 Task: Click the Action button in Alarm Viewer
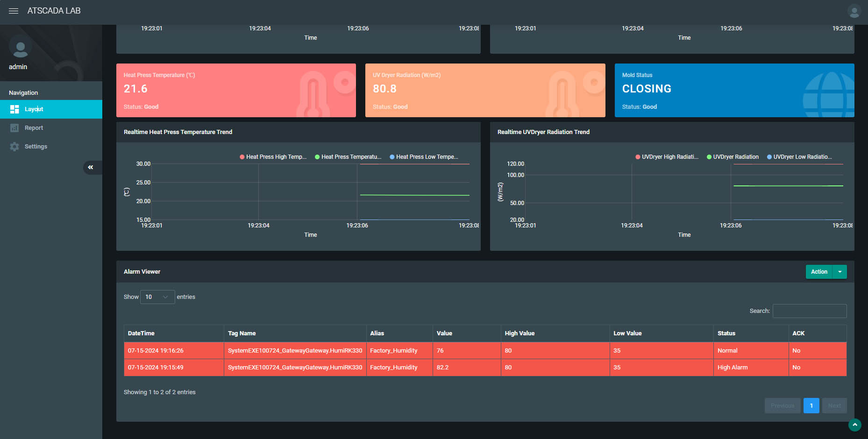(818, 272)
